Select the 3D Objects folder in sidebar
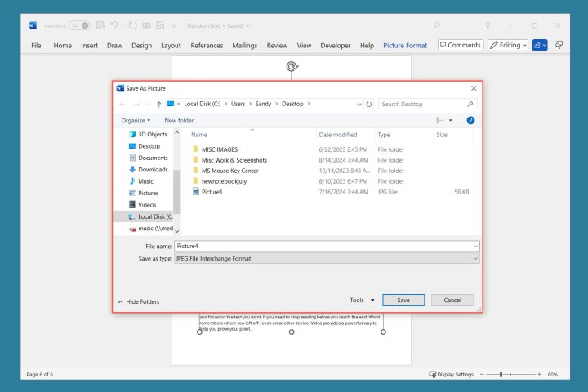Image resolution: width=588 pixels, height=392 pixels. 152,134
